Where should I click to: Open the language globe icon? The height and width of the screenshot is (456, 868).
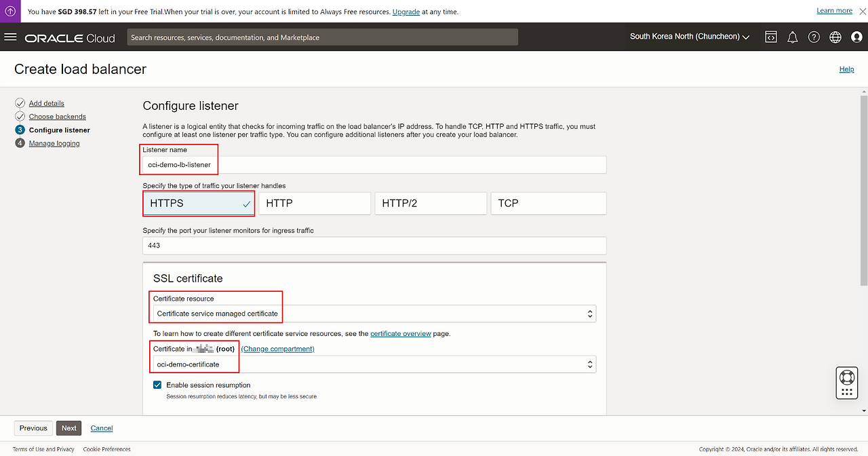pos(835,37)
